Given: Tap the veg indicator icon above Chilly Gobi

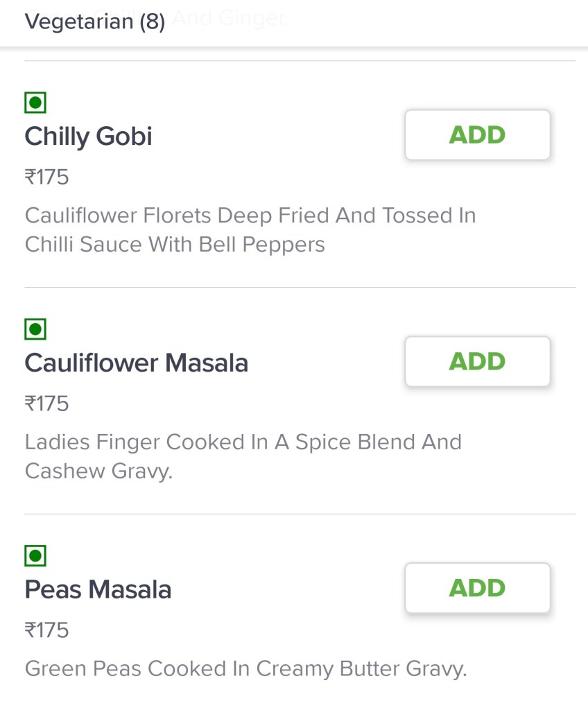Looking at the screenshot, I should 35,103.
